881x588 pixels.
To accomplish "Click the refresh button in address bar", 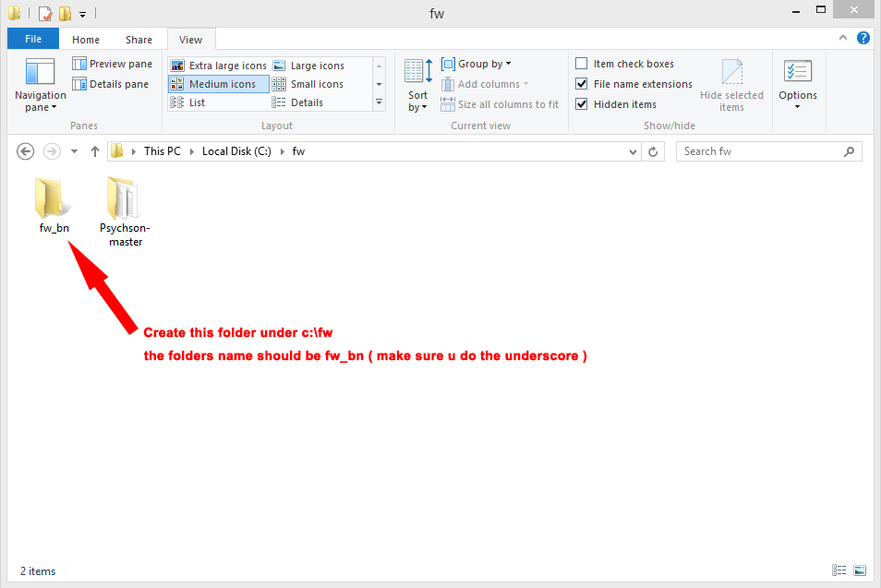I will pos(654,151).
